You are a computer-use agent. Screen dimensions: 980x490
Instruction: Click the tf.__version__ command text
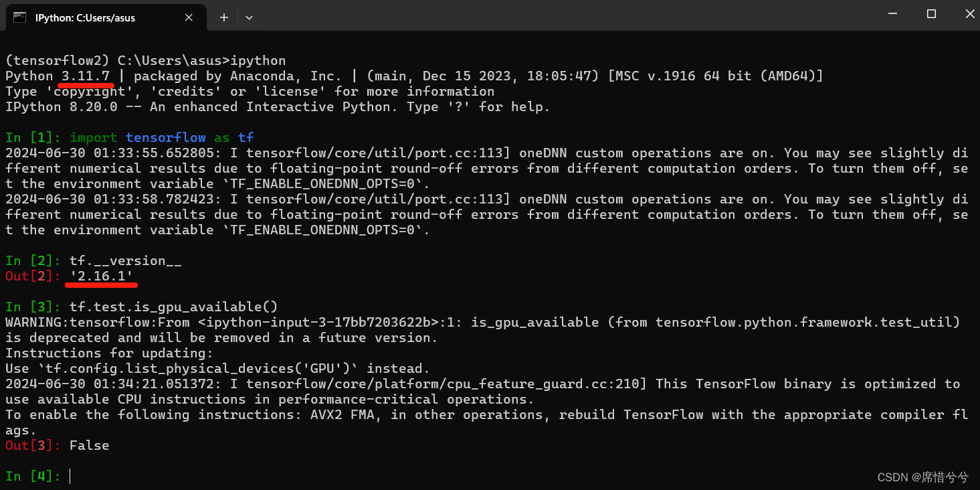pos(125,260)
